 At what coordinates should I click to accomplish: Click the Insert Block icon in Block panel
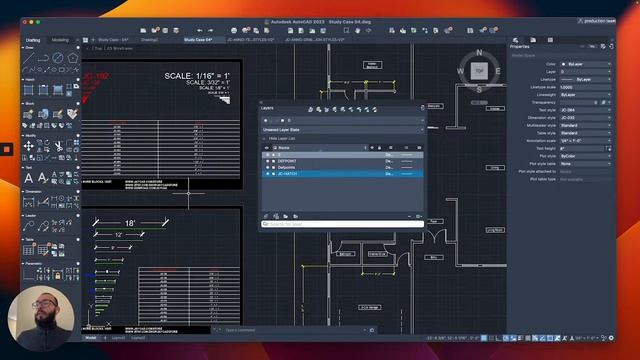[x=29, y=114]
